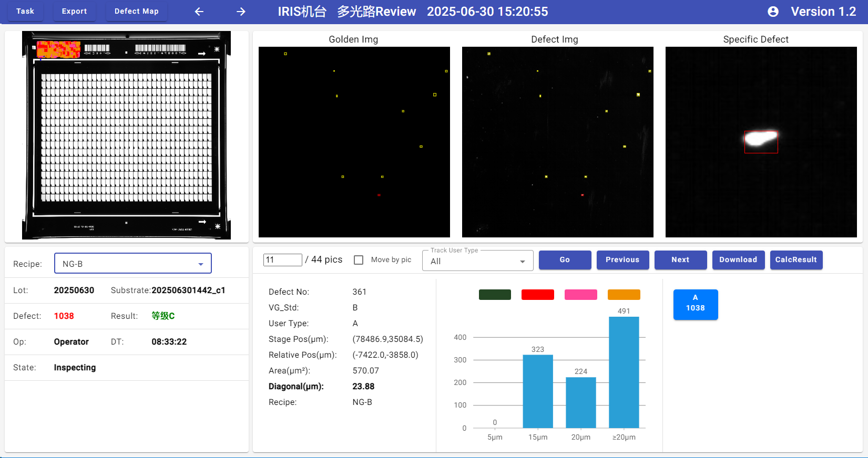Open the Export menu
Screen dimensions: 868x458
coord(75,11)
